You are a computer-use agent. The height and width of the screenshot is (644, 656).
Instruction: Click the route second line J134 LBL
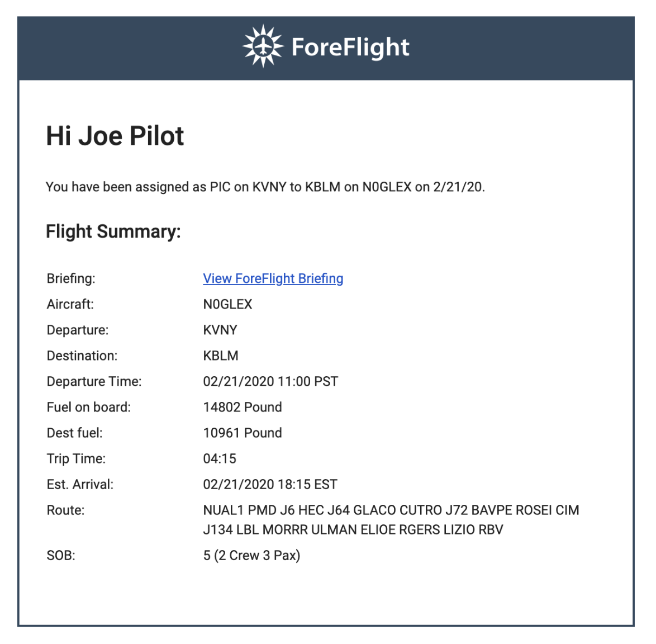click(x=353, y=529)
